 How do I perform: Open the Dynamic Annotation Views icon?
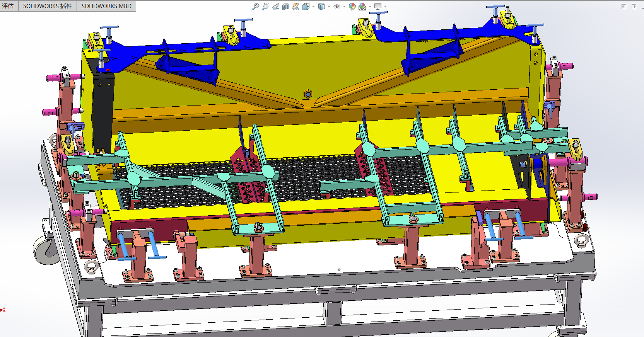pos(296,7)
